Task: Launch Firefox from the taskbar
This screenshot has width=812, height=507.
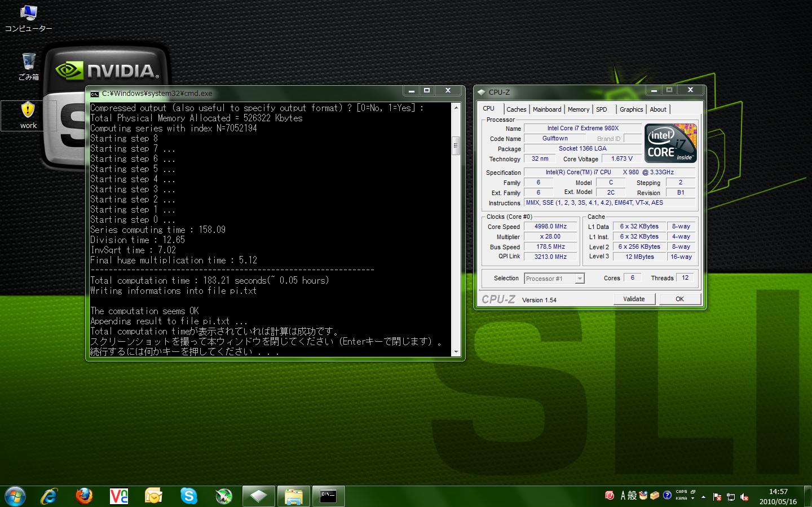Action: (x=84, y=496)
